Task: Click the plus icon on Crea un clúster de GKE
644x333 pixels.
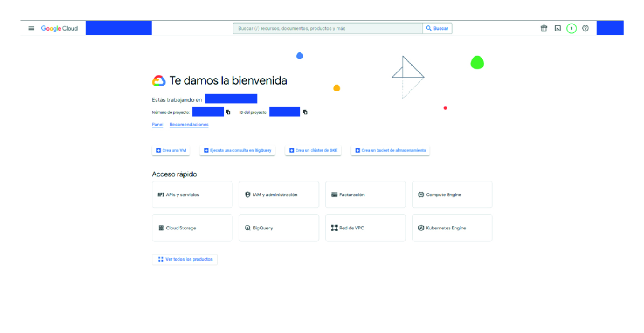Action: click(x=292, y=150)
